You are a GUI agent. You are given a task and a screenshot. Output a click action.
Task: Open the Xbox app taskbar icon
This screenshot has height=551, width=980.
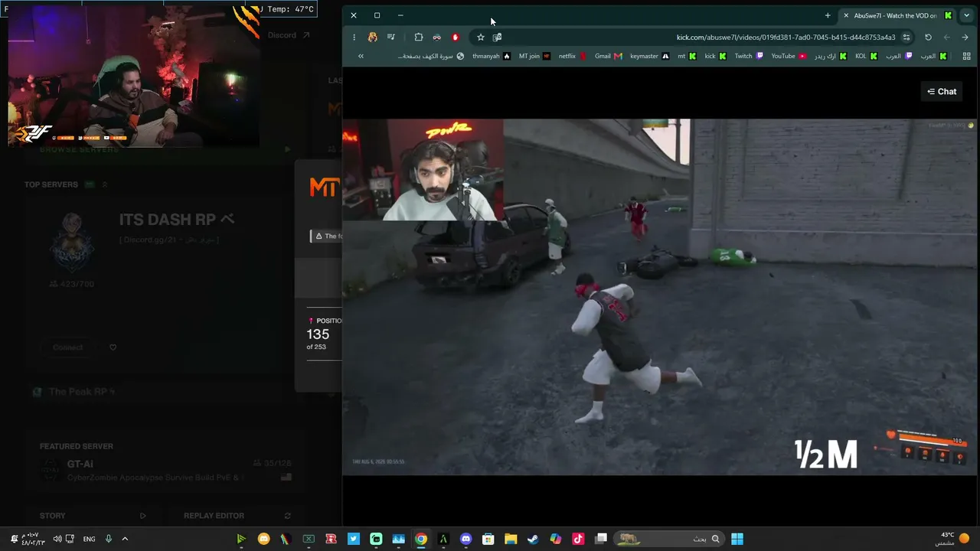coord(309,539)
